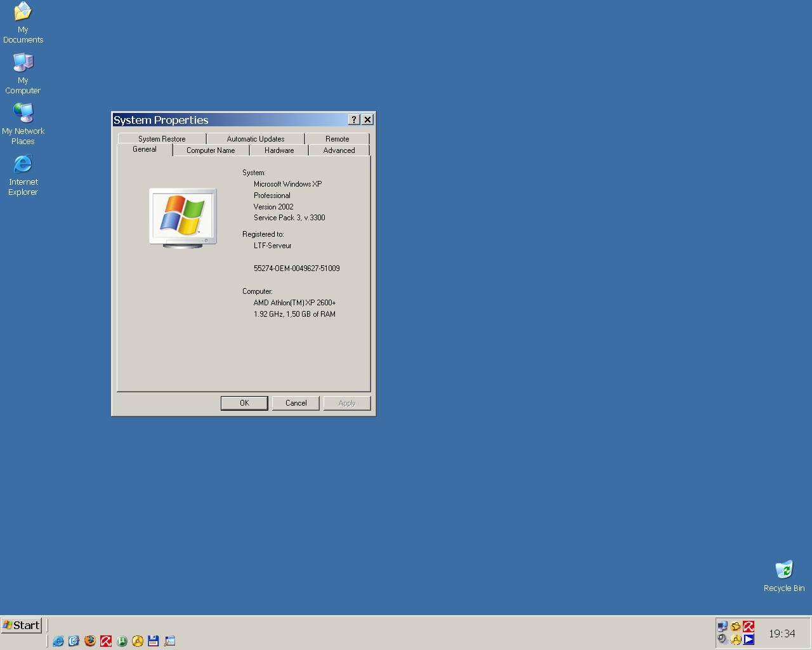Image resolution: width=812 pixels, height=650 pixels.
Task: Go to the Advanced tab
Action: coord(339,150)
